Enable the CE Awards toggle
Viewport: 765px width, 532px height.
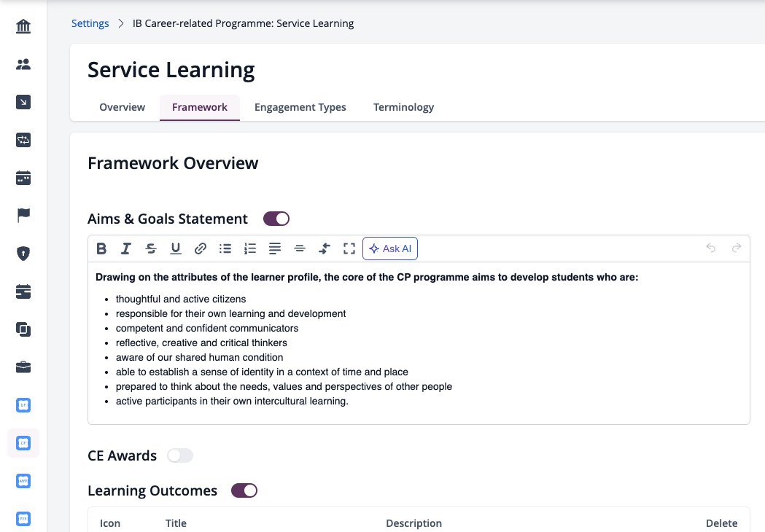point(180,455)
